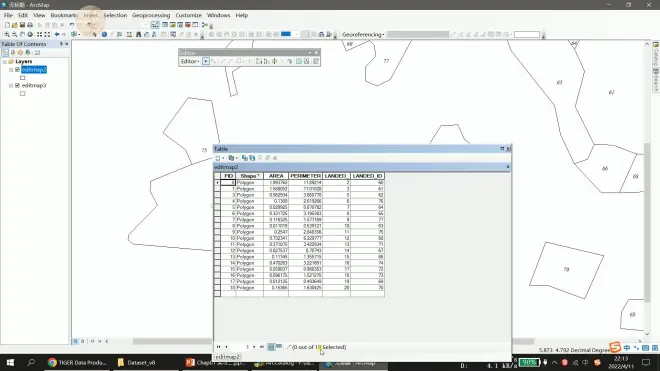
Task: Activate the Pan hand tool
Action: pos(22,35)
